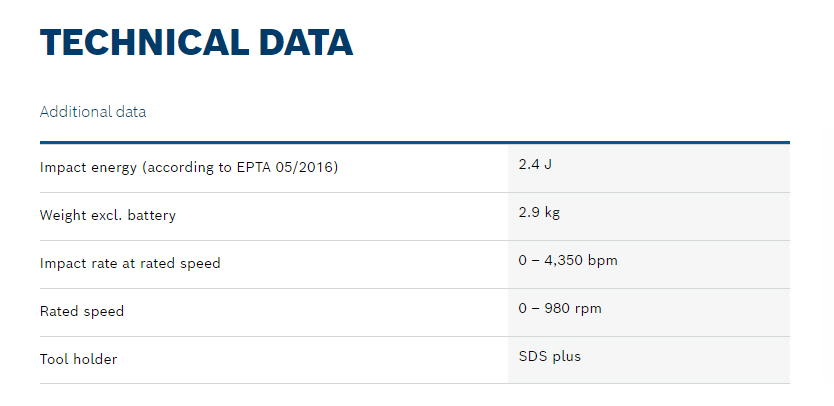Click the Impact energy row label

point(189,167)
